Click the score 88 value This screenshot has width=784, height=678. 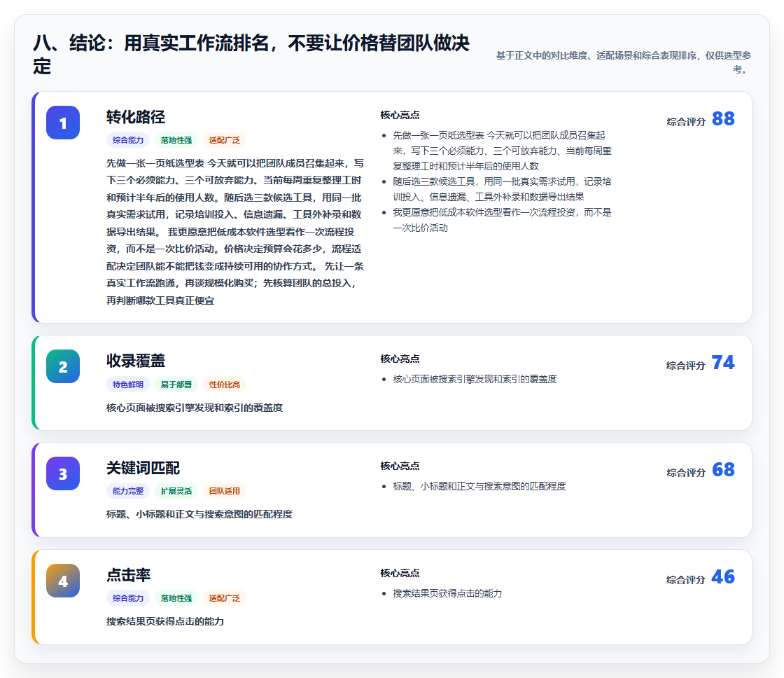pyautogui.click(x=723, y=118)
